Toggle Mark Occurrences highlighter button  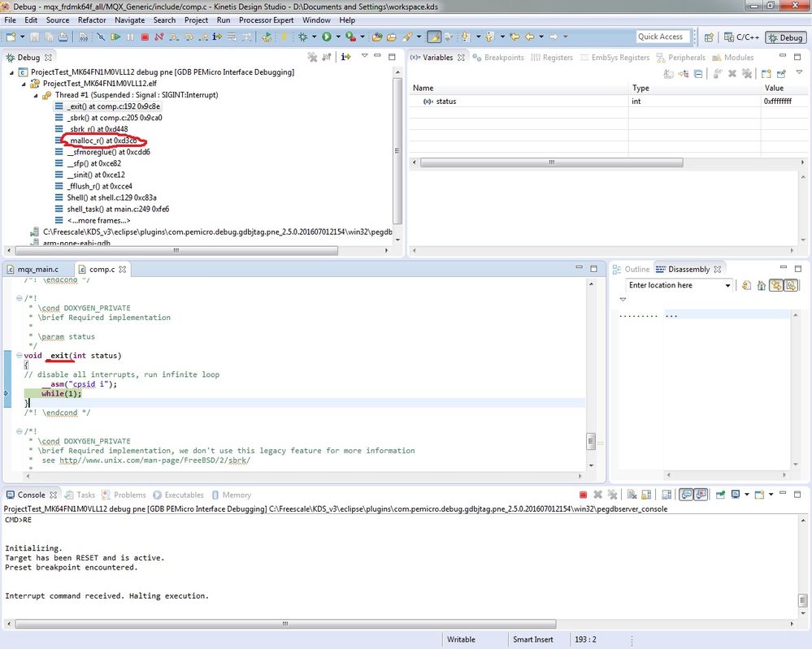[434, 37]
